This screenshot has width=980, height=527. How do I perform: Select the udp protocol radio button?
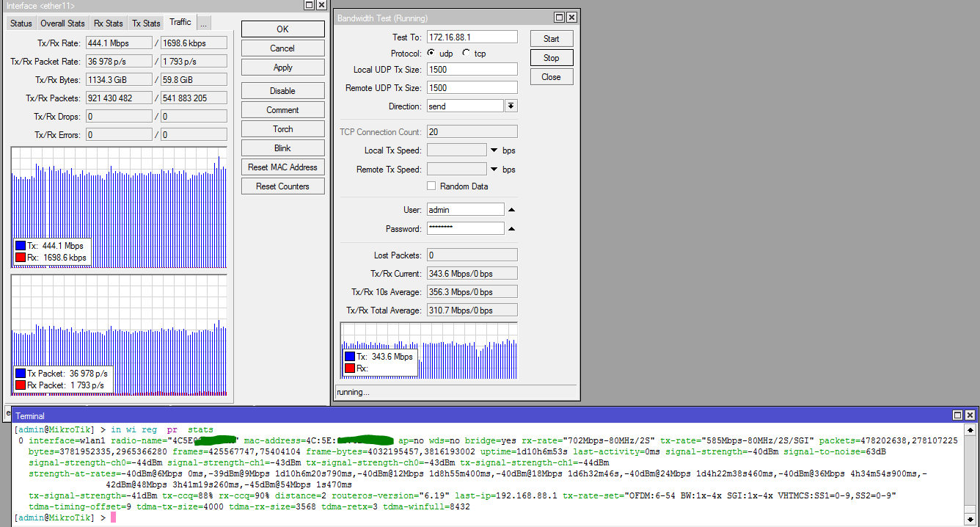click(x=432, y=53)
